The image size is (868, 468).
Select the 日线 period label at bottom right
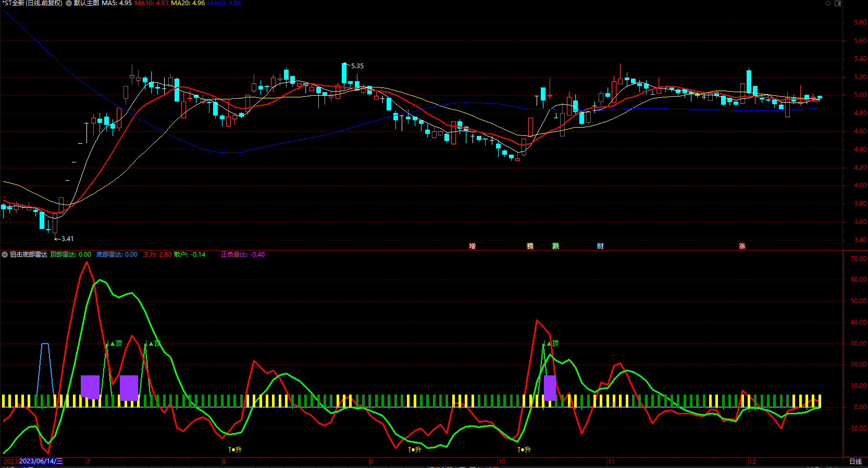tap(855, 461)
